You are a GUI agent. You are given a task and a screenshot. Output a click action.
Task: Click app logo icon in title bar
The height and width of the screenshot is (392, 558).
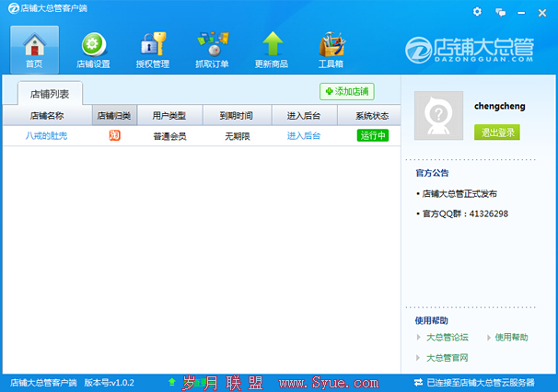14,8
